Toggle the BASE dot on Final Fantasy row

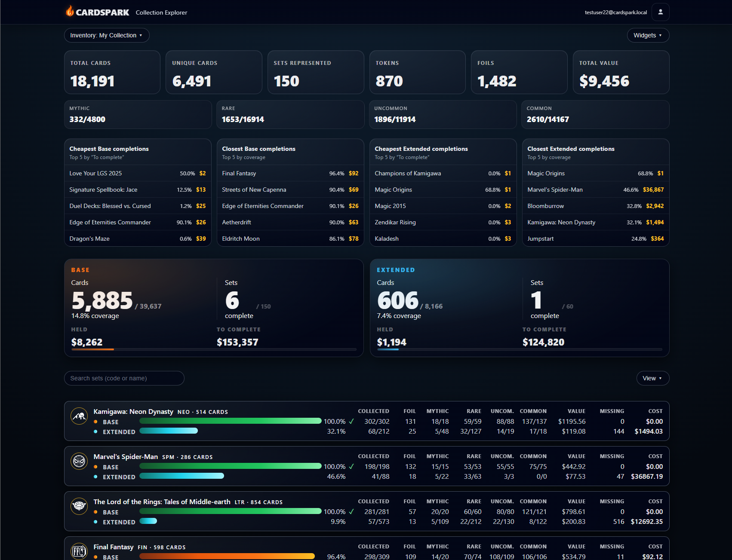pyautogui.click(x=95, y=557)
